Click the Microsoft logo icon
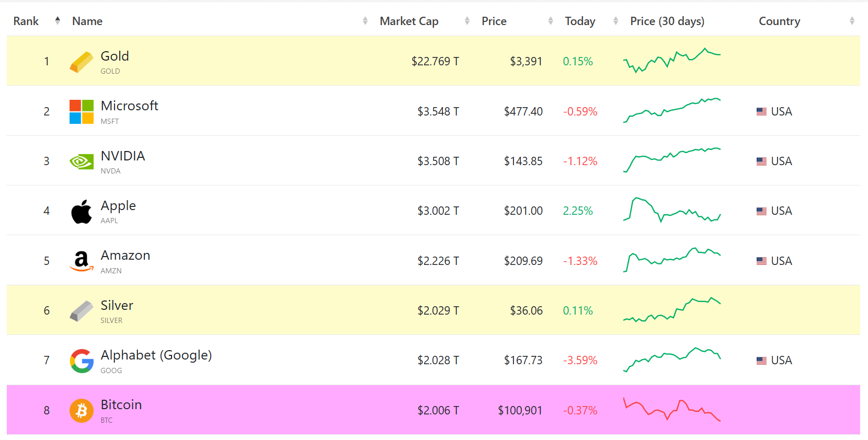The height and width of the screenshot is (440, 868). coord(82,112)
